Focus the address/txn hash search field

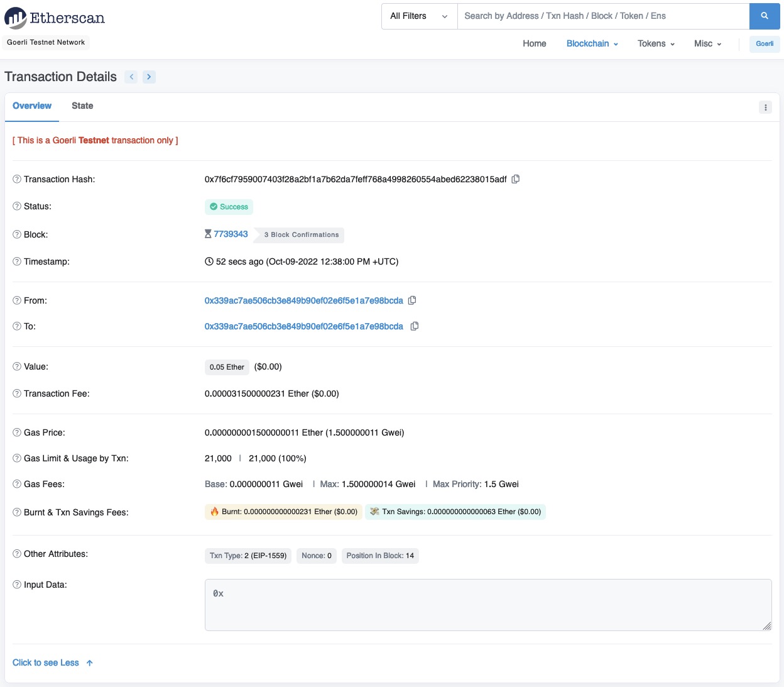pos(603,16)
